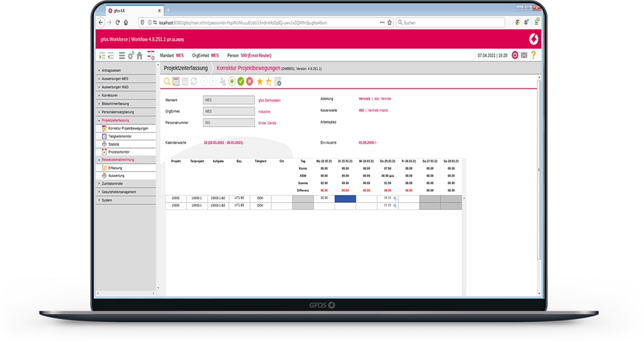
Task: Expand the Antragswesen menu section
Action: point(126,70)
